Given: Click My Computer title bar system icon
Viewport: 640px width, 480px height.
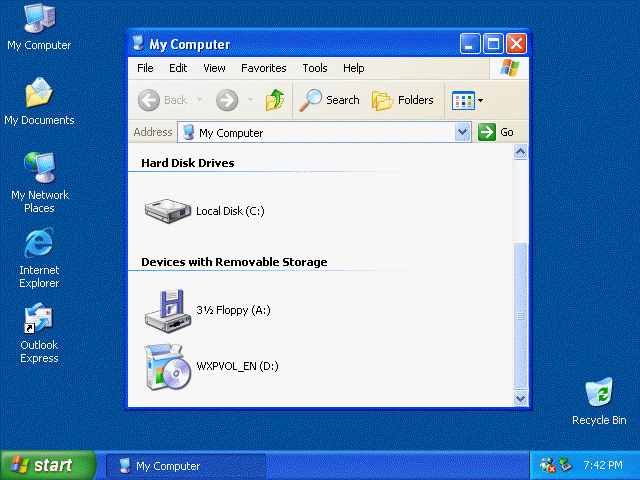Looking at the screenshot, I should pyautogui.click(x=138, y=43).
